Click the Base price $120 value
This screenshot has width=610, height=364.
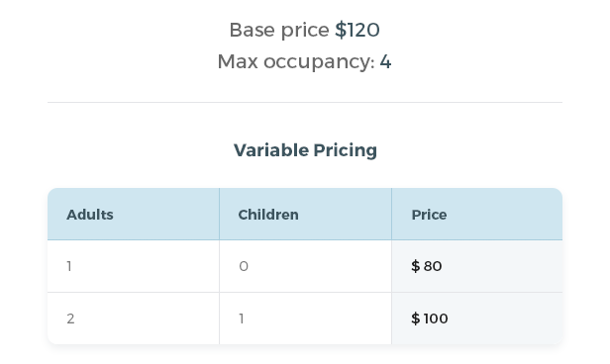357,30
